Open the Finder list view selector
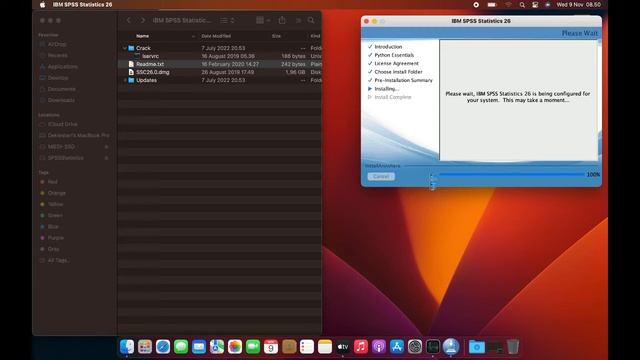 coord(227,20)
